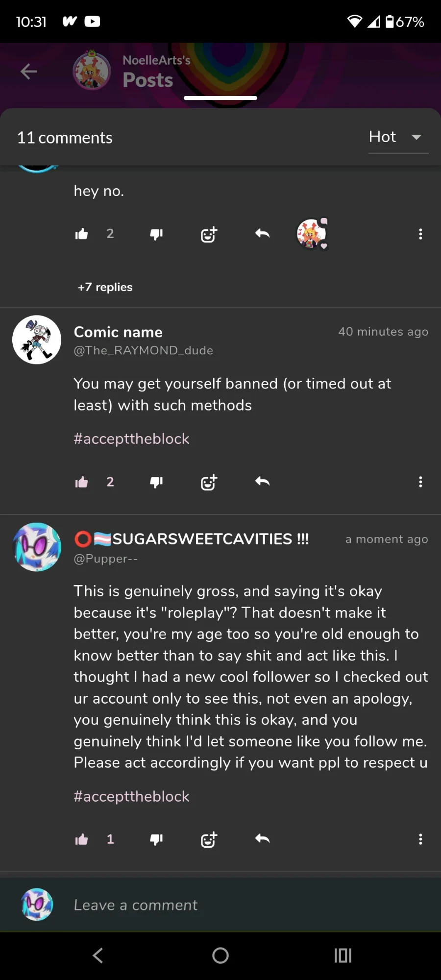Open the Hot sort dropdown
The width and height of the screenshot is (441, 980).
pyautogui.click(x=398, y=137)
